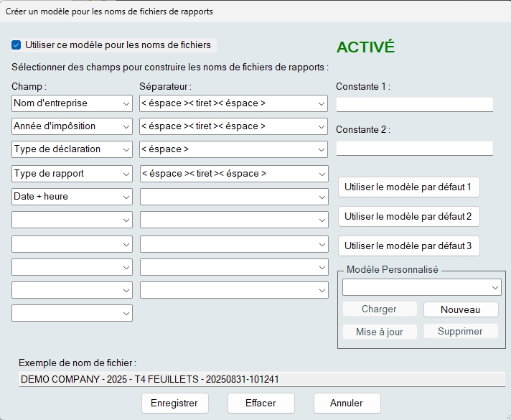Open the 'Type de rapport' field dropdown
511x420 pixels.
coord(72,174)
